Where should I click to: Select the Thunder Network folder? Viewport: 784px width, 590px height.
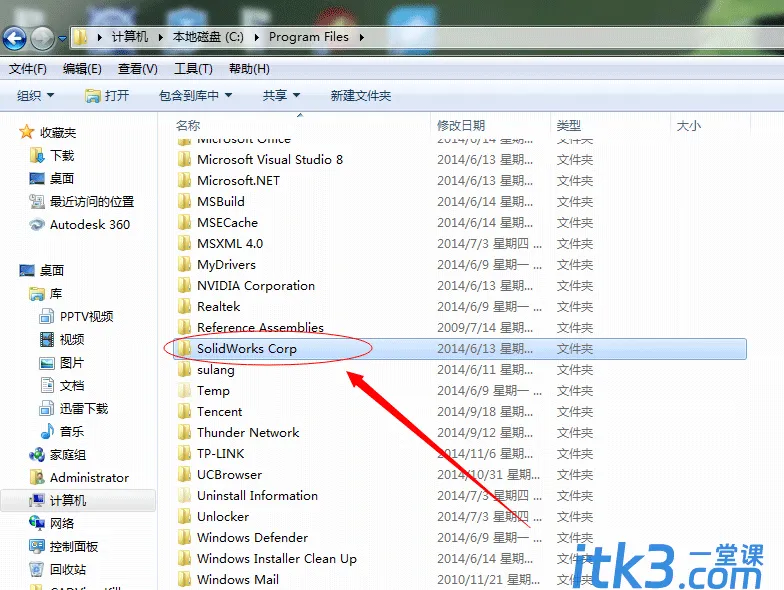248,432
